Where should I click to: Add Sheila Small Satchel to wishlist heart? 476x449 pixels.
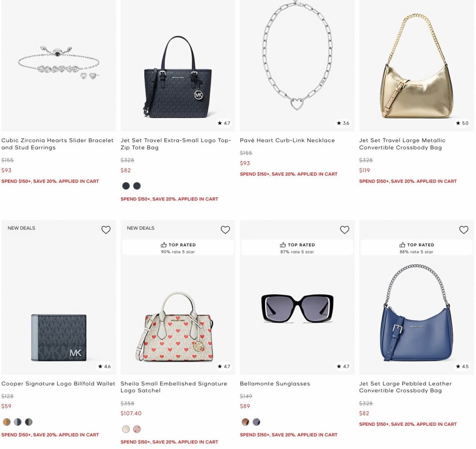(225, 230)
